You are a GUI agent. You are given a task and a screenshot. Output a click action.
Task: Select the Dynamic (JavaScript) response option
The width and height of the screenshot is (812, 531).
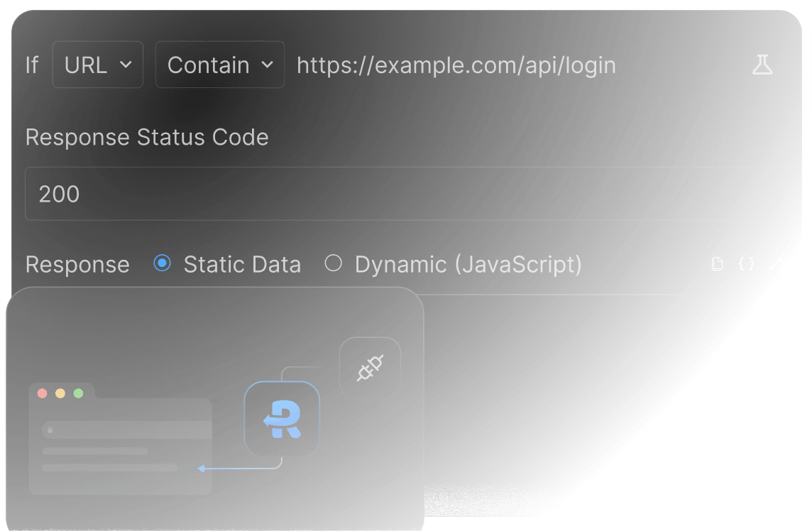pyautogui.click(x=333, y=263)
